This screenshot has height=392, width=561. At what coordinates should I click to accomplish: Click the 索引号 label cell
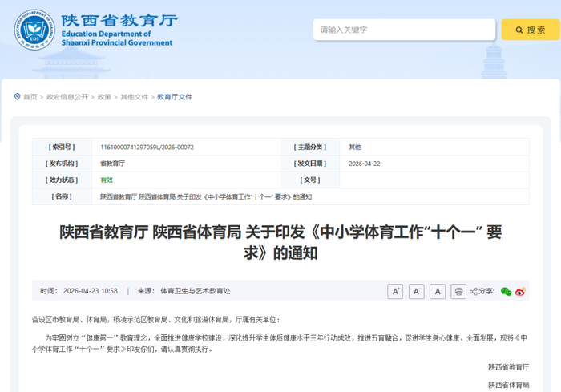62,148
